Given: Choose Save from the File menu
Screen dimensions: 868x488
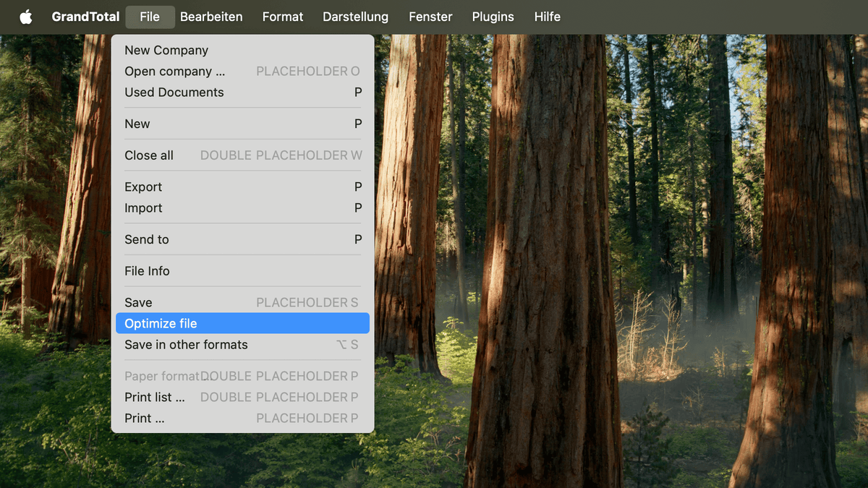Looking at the screenshot, I should [138, 302].
